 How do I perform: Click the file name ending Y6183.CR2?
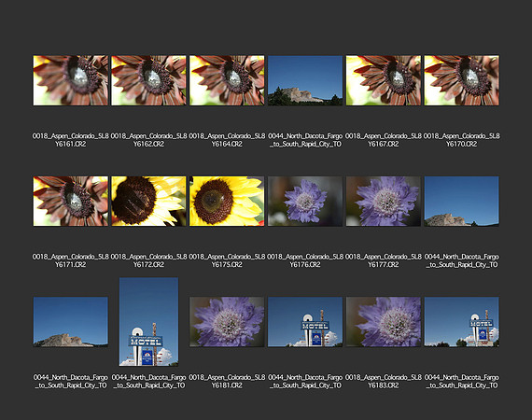click(x=384, y=382)
